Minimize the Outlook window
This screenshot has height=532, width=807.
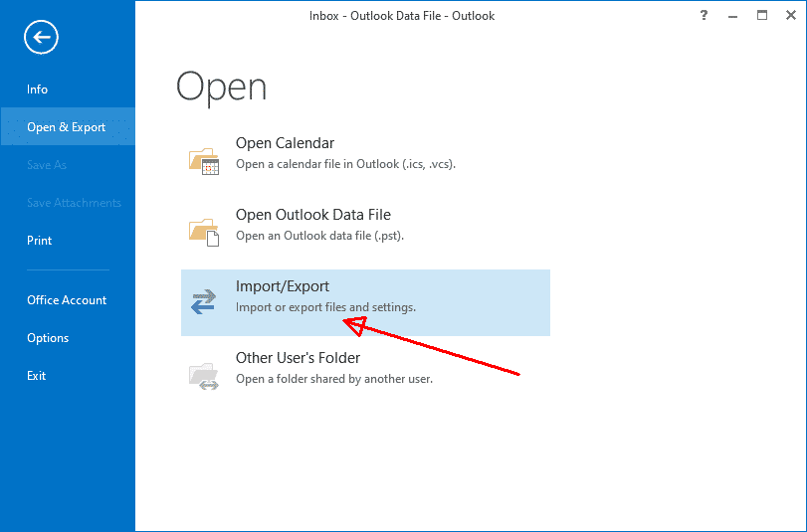tap(733, 16)
